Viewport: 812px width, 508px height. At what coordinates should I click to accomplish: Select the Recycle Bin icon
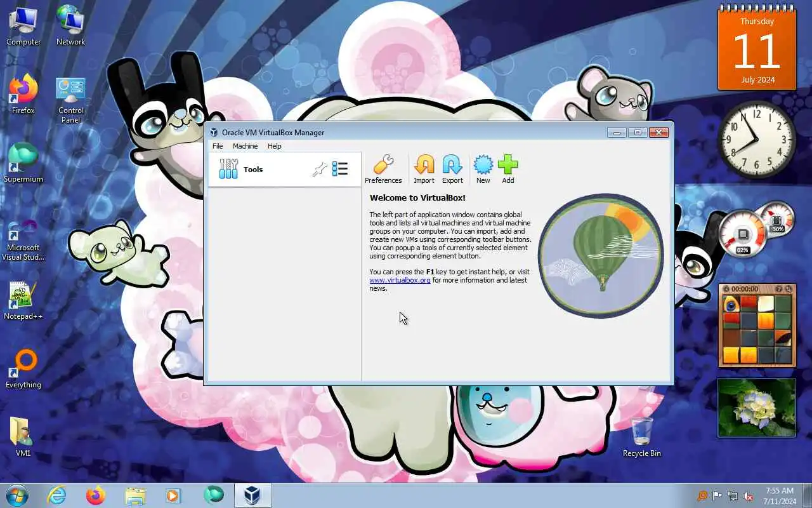pos(641,438)
